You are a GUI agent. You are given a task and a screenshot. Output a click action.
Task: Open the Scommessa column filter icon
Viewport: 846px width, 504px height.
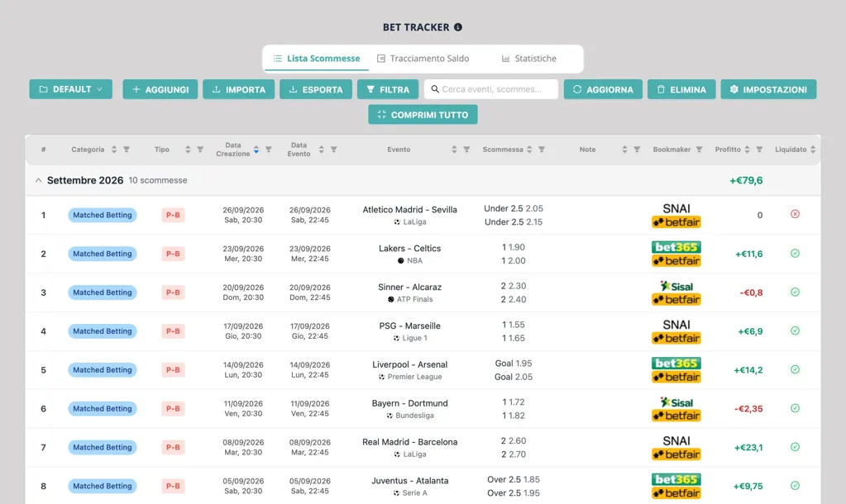(x=542, y=150)
